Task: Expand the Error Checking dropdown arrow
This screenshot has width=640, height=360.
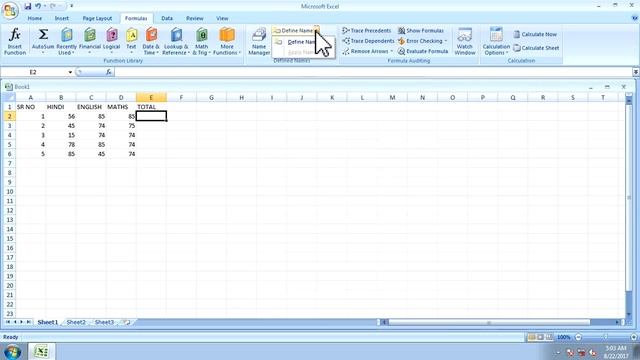Action: 446,41
